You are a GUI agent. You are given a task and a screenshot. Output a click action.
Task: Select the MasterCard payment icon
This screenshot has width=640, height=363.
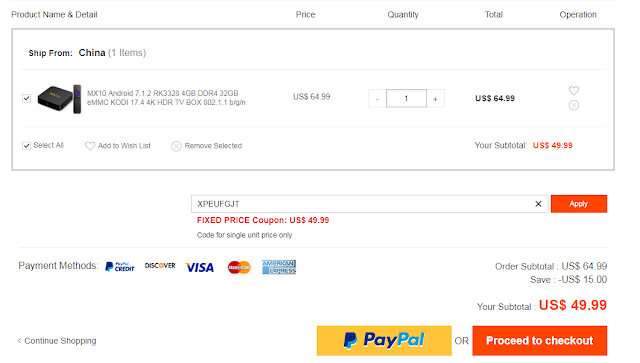pyautogui.click(x=239, y=267)
